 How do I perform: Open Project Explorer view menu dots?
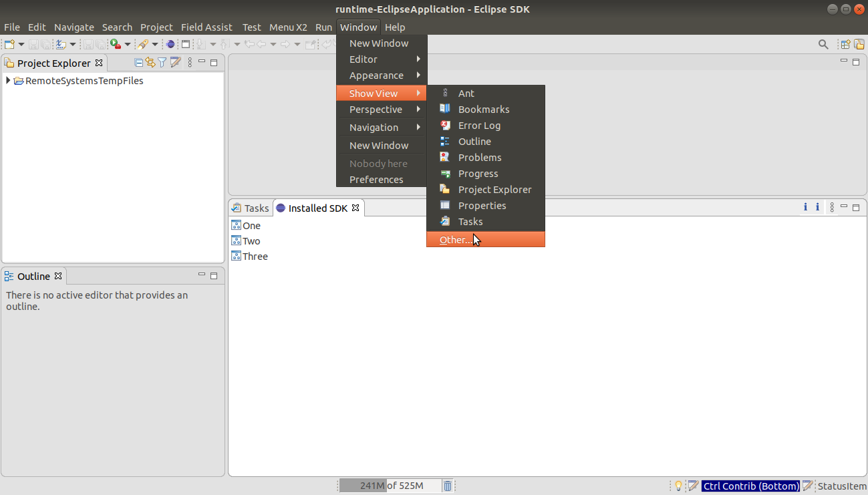[x=190, y=63]
